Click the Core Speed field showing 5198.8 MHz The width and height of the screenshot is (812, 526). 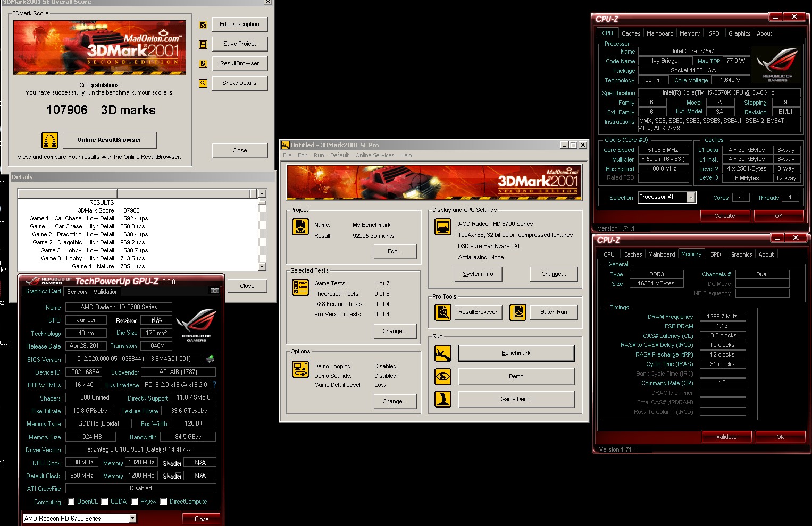coord(663,150)
